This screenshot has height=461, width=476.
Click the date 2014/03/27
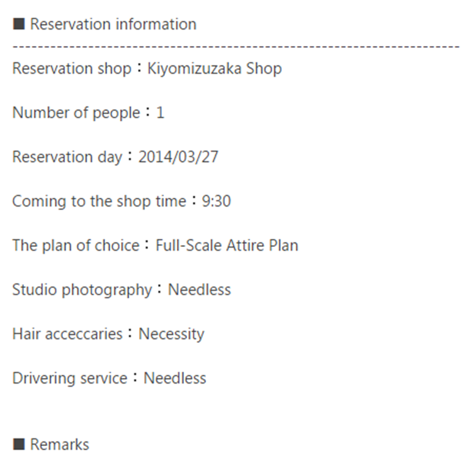[x=179, y=157]
